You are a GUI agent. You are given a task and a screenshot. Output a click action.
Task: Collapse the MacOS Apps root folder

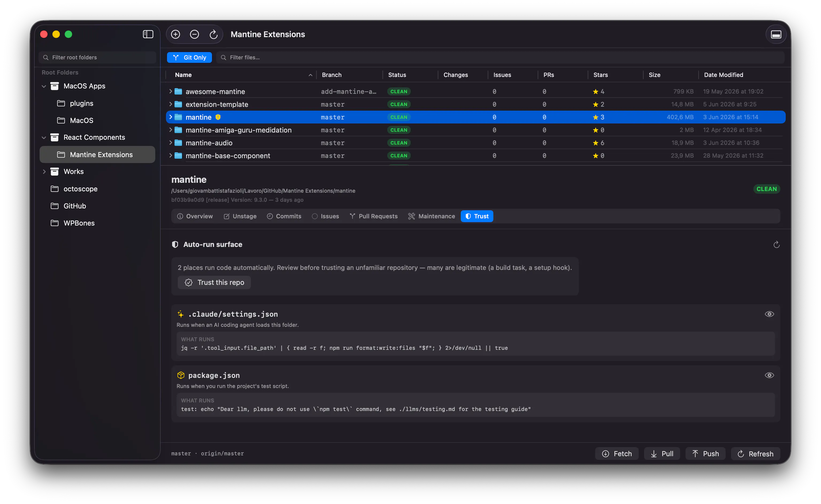tap(44, 86)
